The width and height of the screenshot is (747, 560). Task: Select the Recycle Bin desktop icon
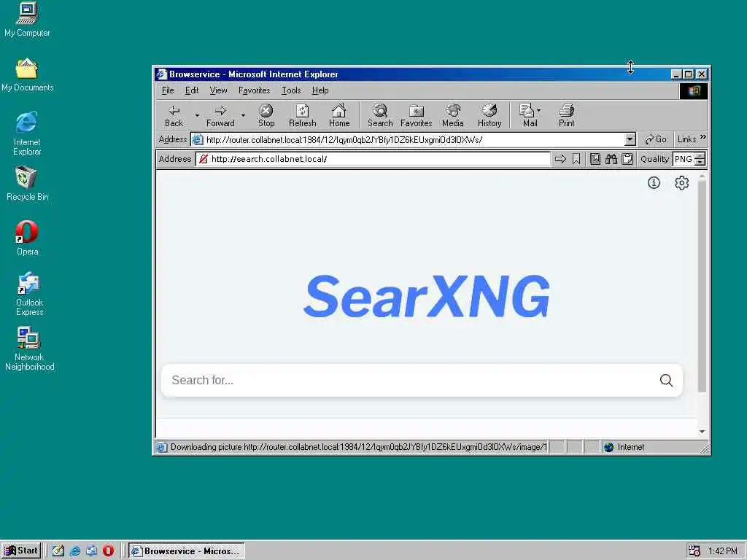point(27,183)
